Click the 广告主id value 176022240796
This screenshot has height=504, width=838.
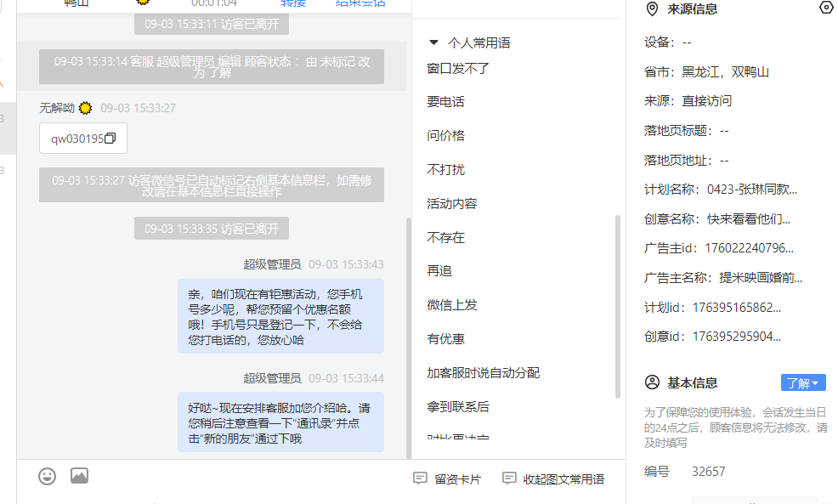point(749,248)
